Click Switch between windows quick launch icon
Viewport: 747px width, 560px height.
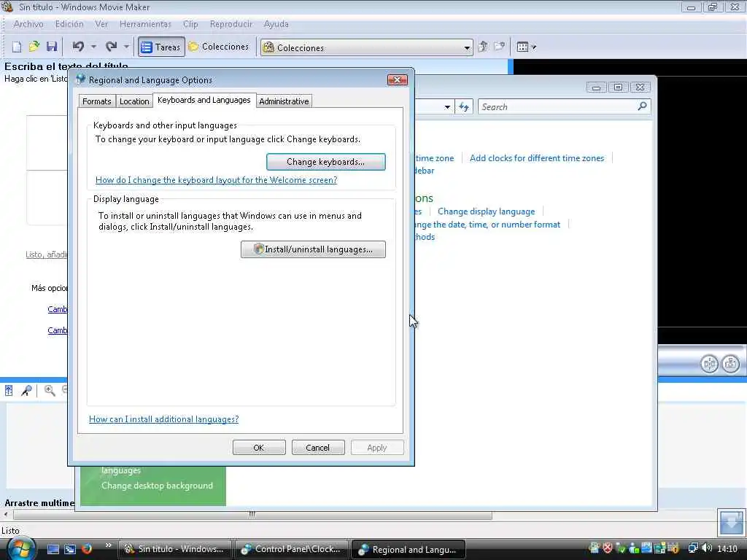click(70, 549)
